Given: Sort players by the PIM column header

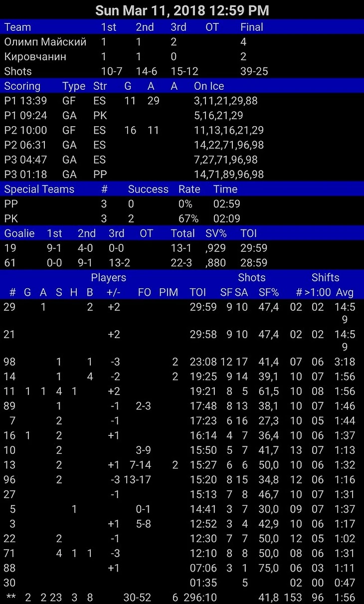Looking at the screenshot, I should (169, 292).
